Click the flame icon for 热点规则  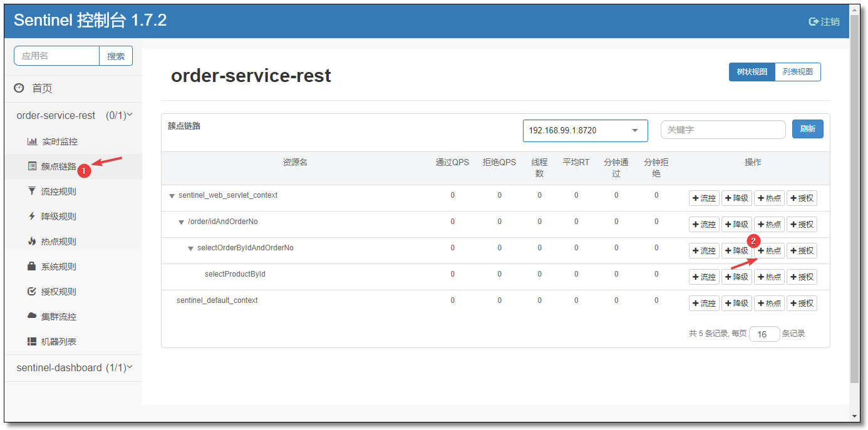coord(32,241)
